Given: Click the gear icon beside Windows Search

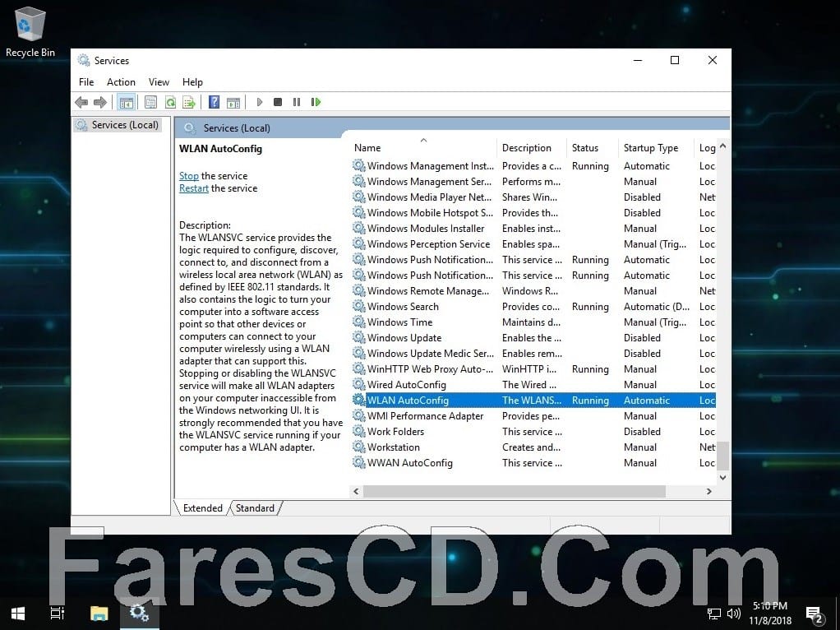Looking at the screenshot, I should click(359, 306).
